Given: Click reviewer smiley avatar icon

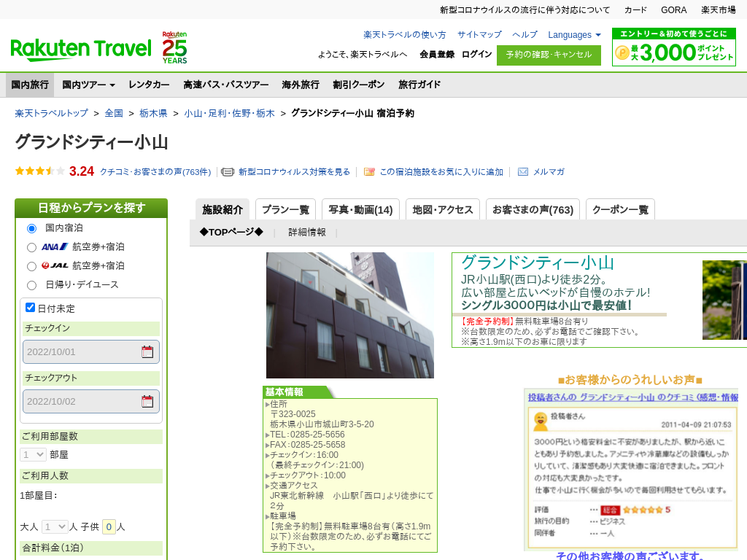Looking at the screenshot, I should pyautogui.click(x=541, y=421).
